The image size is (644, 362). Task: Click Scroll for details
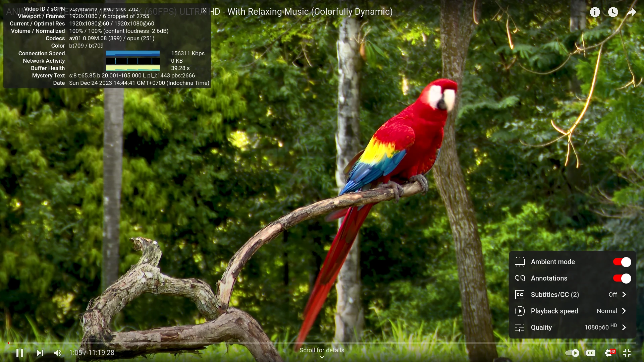(x=322, y=350)
